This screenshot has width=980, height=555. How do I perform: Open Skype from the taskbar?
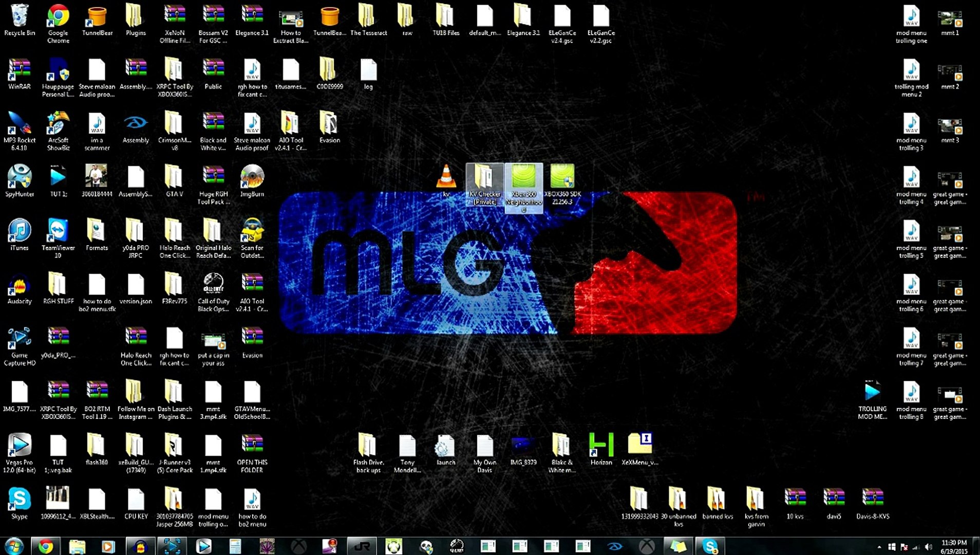pyautogui.click(x=710, y=546)
